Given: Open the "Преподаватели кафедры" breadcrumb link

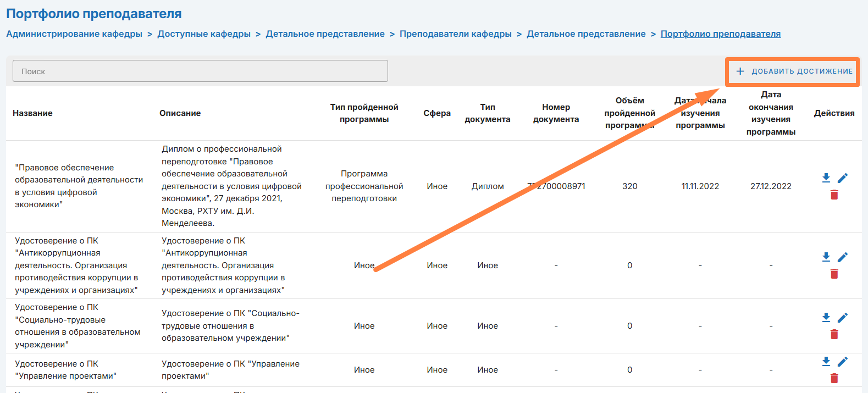Looking at the screenshot, I should (x=456, y=34).
